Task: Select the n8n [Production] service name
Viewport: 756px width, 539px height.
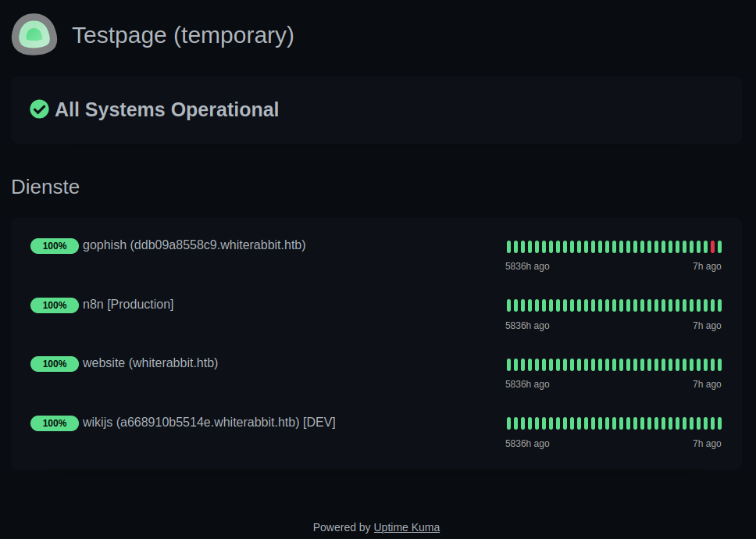Action: (x=128, y=305)
